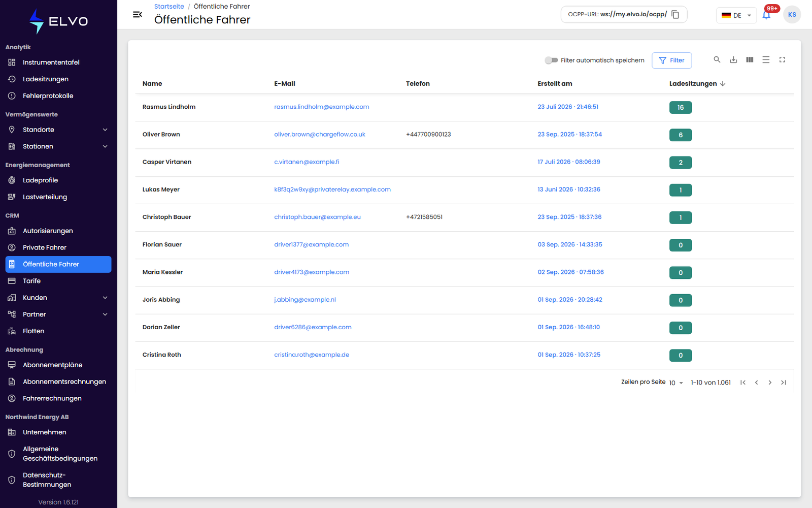Open Instrumententafel in sidebar
Viewport: 812px width, 508px height.
coord(58,62)
